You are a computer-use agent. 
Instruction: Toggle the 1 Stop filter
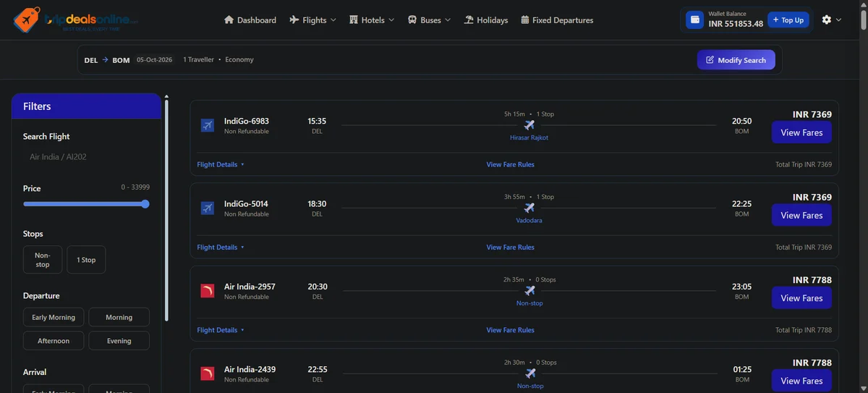(86, 260)
